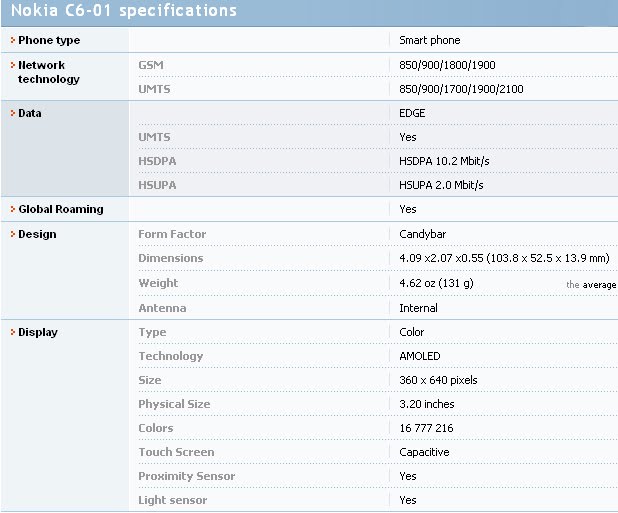Click the arrow icon beside Phone type
The width and height of the screenshot is (618, 513).
coord(13,40)
